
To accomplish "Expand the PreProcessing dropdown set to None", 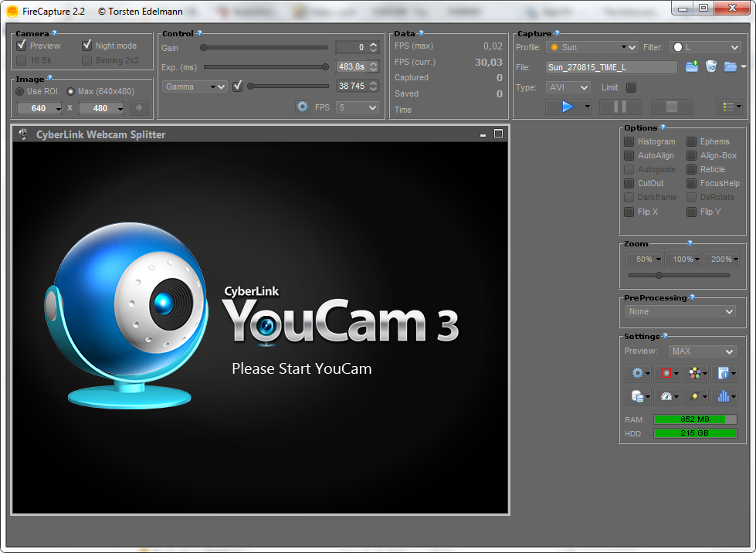I will pyautogui.click(x=680, y=311).
